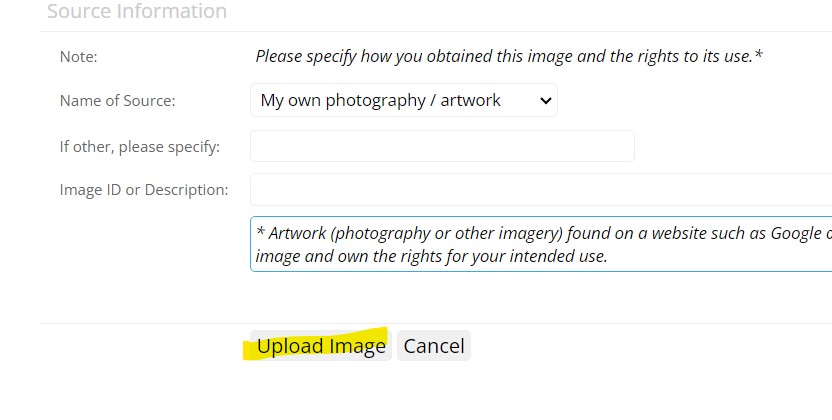Click the artwork rights notice box

(x=541, y=244)
